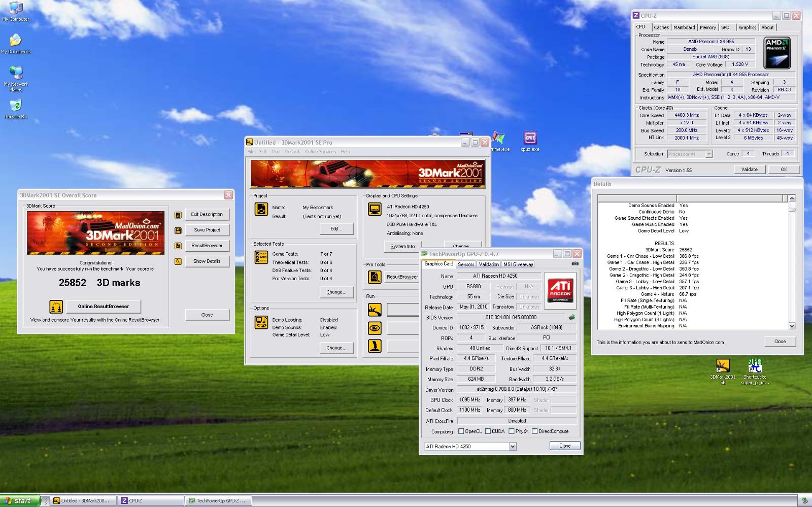Open the MSI Giveaway tab in GPU-Z
This screenshot has width=812, height=507.
pos(518,264)
